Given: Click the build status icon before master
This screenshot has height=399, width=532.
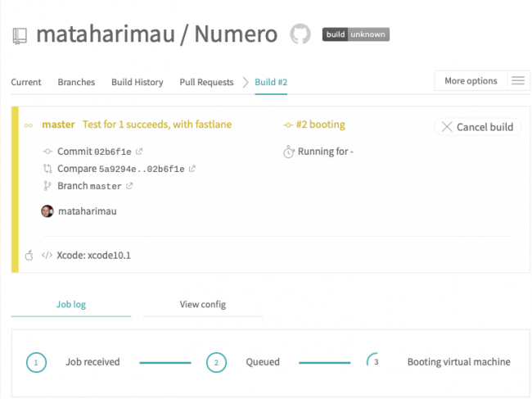Looking at the screenshot, I should click(29, 125).
